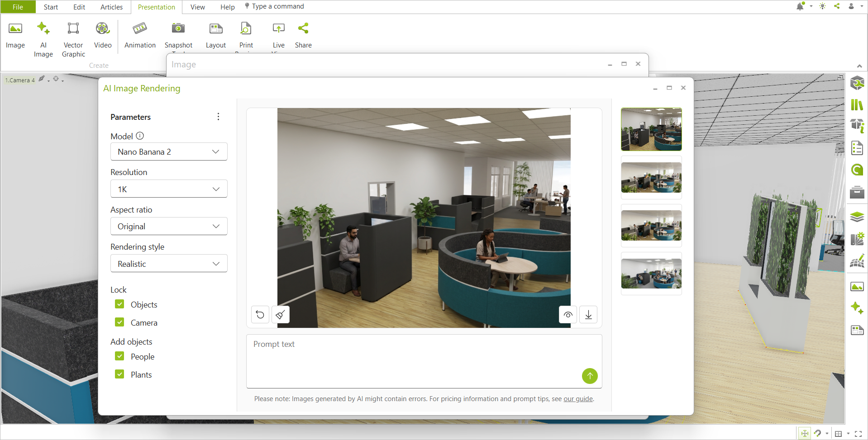Submit prompt with green arrow button
The image size is (868, 440).
point(590,376)
